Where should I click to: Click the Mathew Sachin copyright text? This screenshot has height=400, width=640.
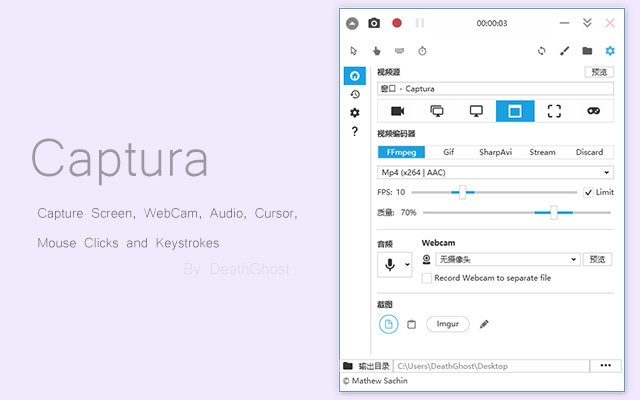(375, 381)
